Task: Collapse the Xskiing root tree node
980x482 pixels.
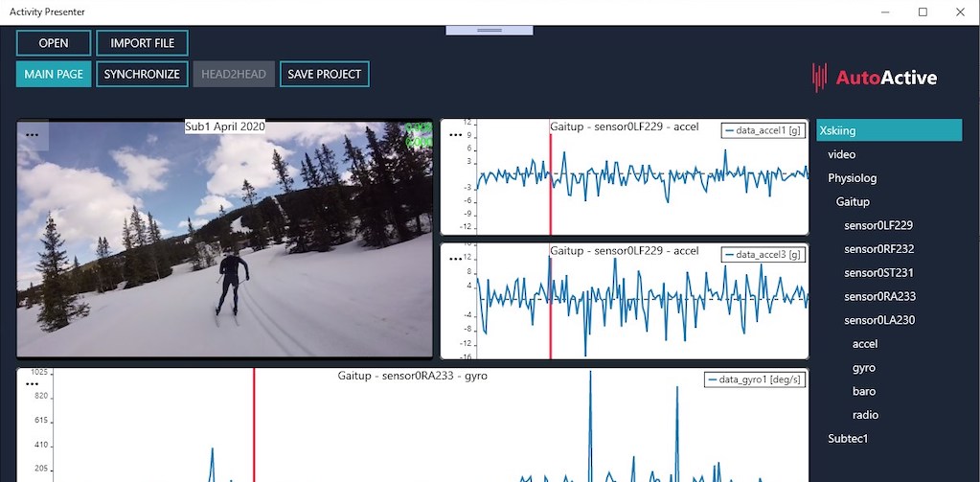Action: [x=837, y=130]
